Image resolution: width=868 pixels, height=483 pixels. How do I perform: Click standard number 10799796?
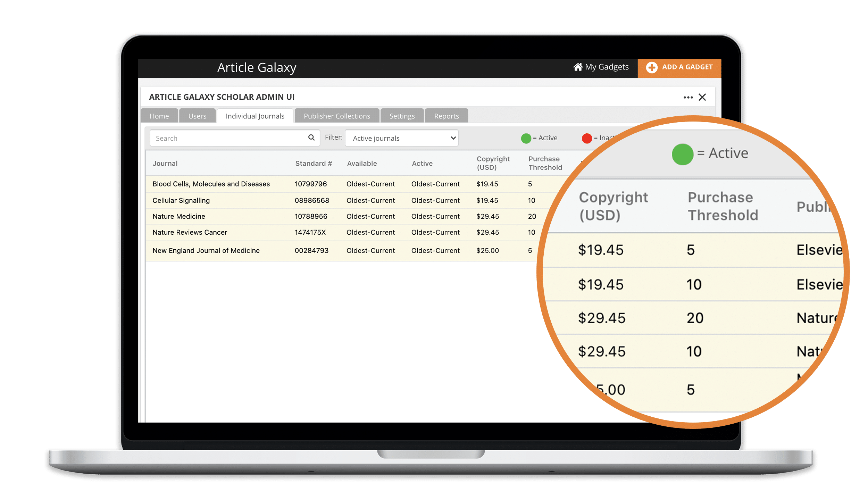[311, 184]
